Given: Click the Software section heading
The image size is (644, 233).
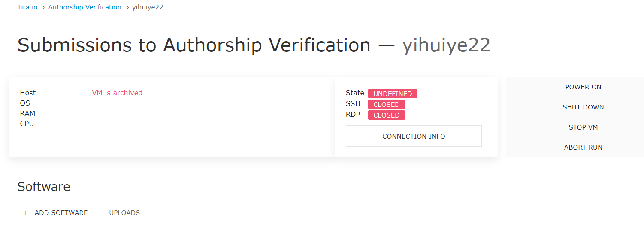Looking at the screenshot, I should [44, 187].
